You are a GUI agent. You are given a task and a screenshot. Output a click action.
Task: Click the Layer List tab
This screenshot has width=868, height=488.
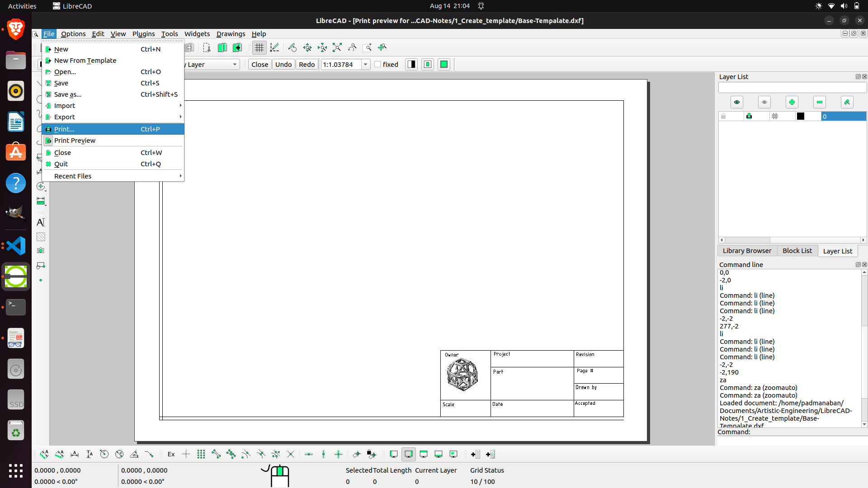pos(837,251)
